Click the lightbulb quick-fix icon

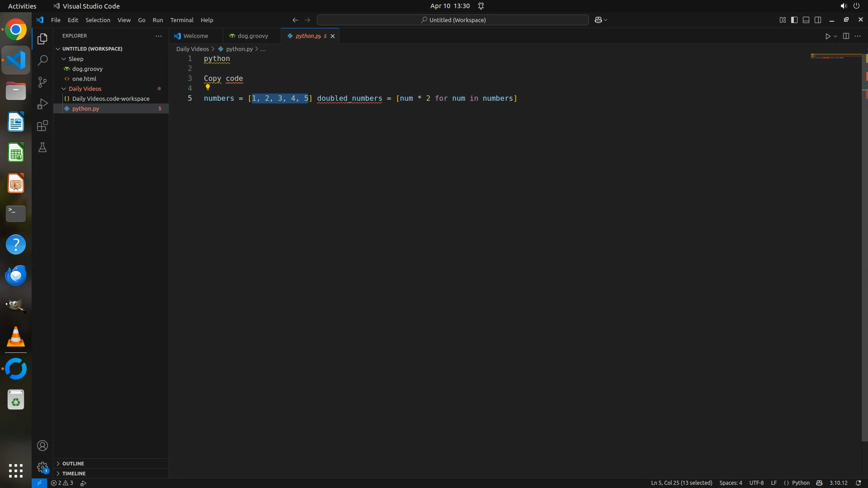208,87
